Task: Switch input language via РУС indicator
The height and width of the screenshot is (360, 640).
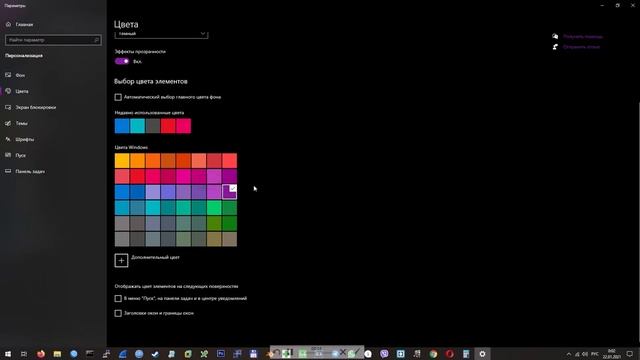Action: pyautogui.click(x=595, y=354)
